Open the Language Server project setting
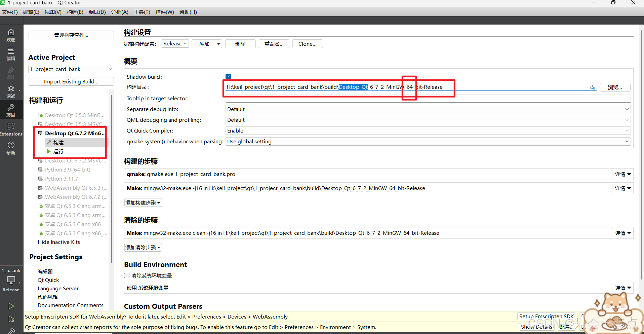644x334 pixels. click(x=58, y=288)
